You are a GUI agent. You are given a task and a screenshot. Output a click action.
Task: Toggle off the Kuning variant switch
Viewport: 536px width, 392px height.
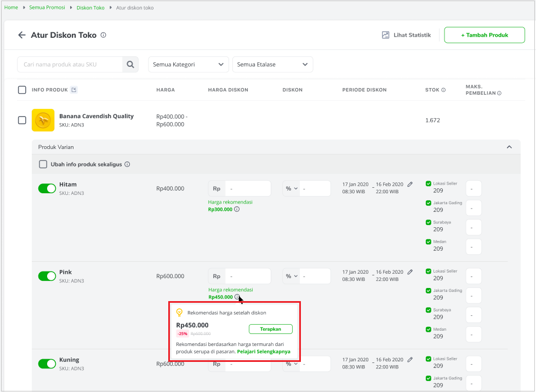pos(47,364)
